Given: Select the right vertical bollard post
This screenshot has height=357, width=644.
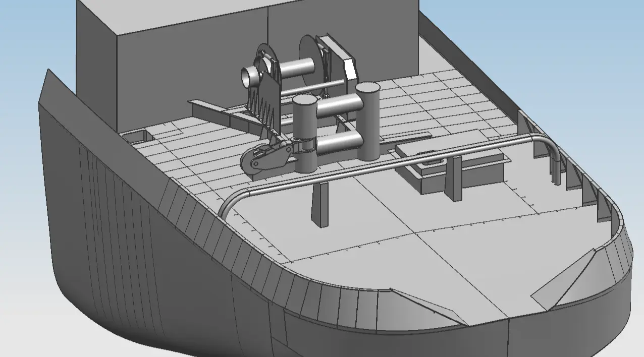Looking at the screenshot, I should pos(367,122).
